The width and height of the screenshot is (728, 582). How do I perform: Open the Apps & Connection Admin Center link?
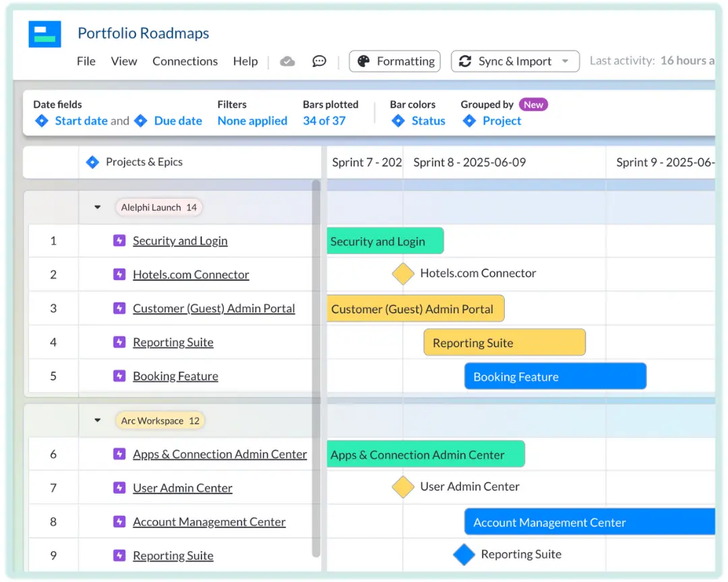click(220, 455)
